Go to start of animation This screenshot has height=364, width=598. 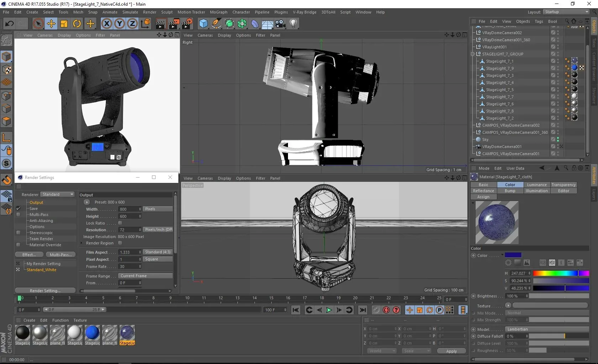(x=296, y=310)
